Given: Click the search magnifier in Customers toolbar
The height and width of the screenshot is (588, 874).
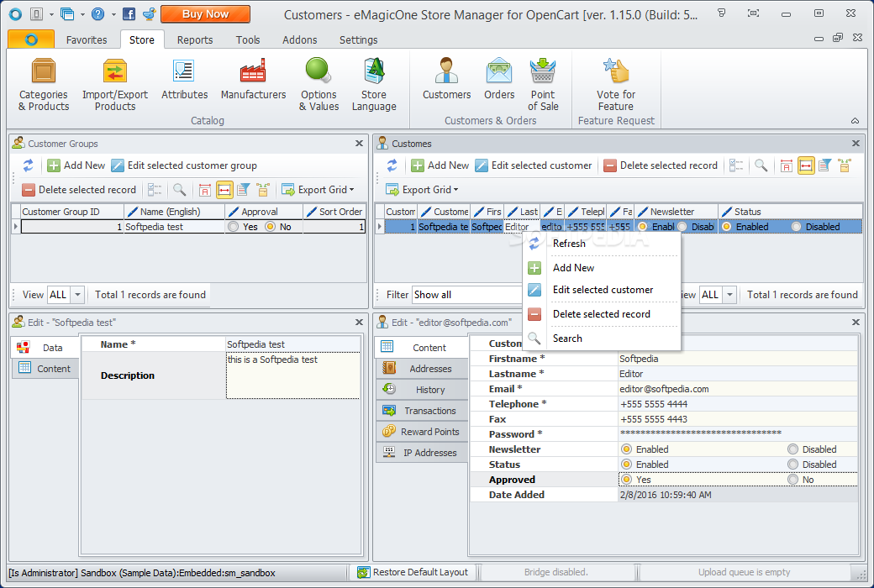Looking at the screenshot, I should point(761,165).
